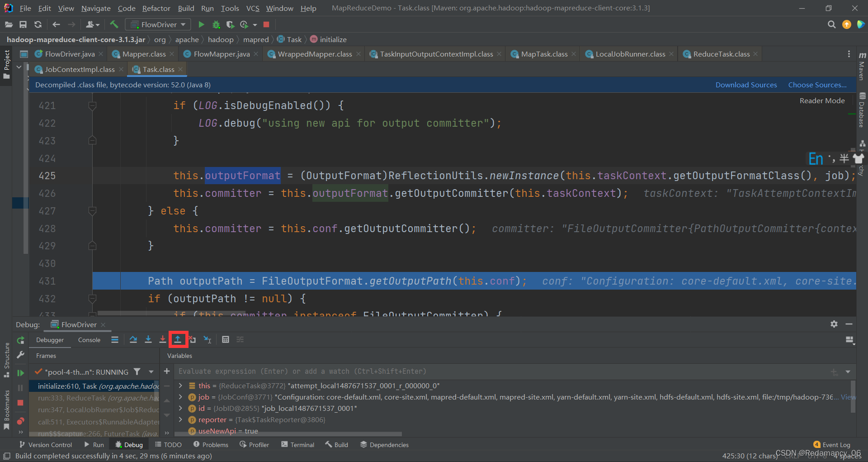This screenshot has height=462, width=868.
Task: Open Search Everywhere magnifier icon
Action: 831,24
